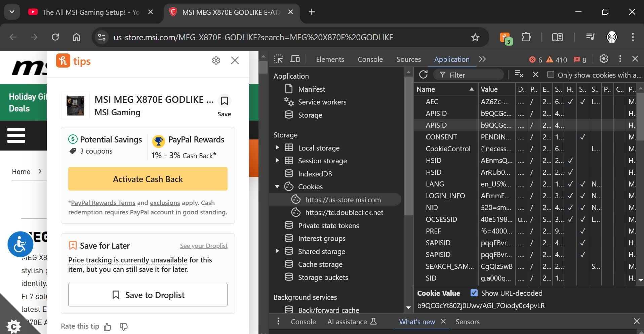Image resolution: width=644 pixels, height=334 pixels.
Task: Clear all cookies icon
Action: pyautogui.click(x=519, y=75)
